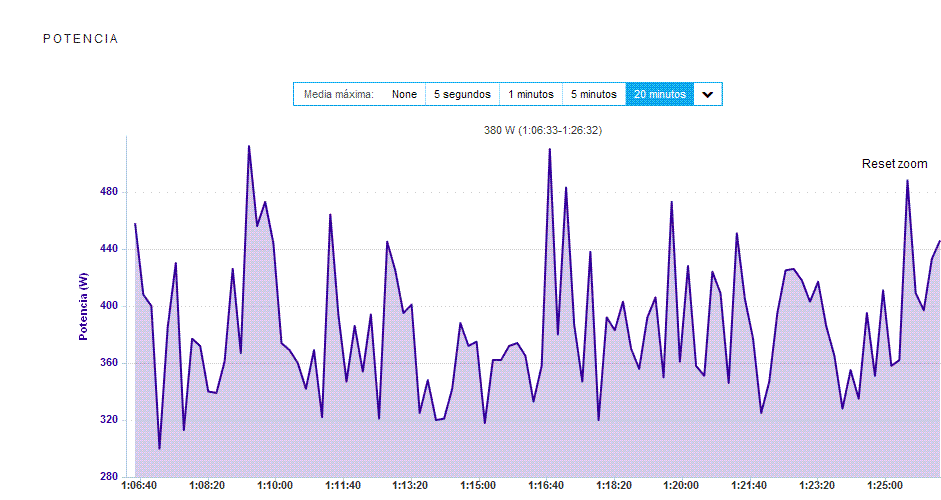Click the 1:25:00 time axis label
Viewport: 941px width, 500px height.
click(x=885, y=486)
